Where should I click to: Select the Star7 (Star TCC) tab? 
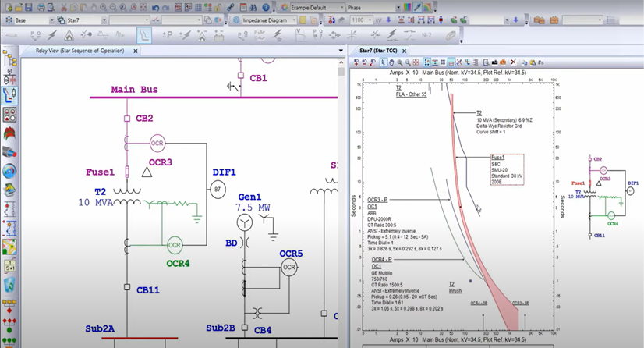click(383, 50)
